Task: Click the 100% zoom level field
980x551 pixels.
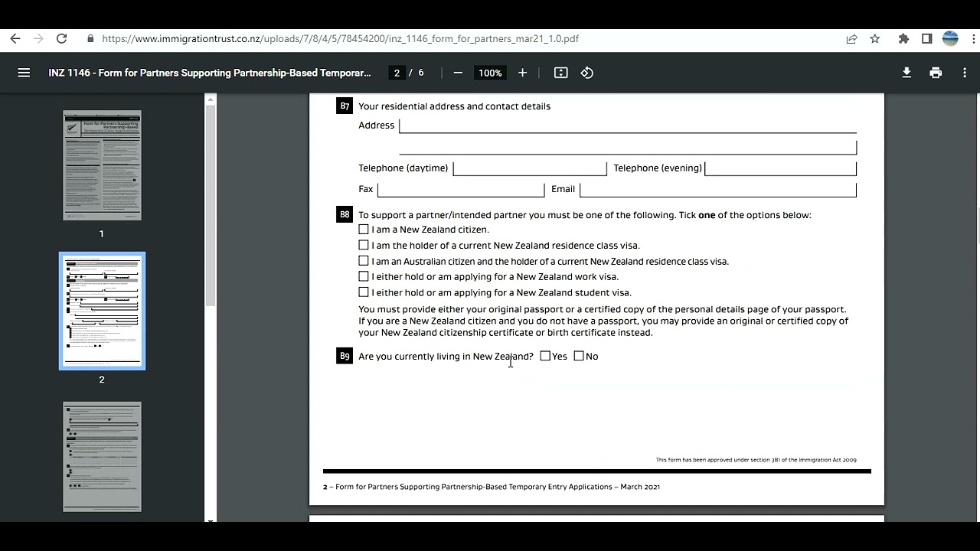Action: point(490,73)
